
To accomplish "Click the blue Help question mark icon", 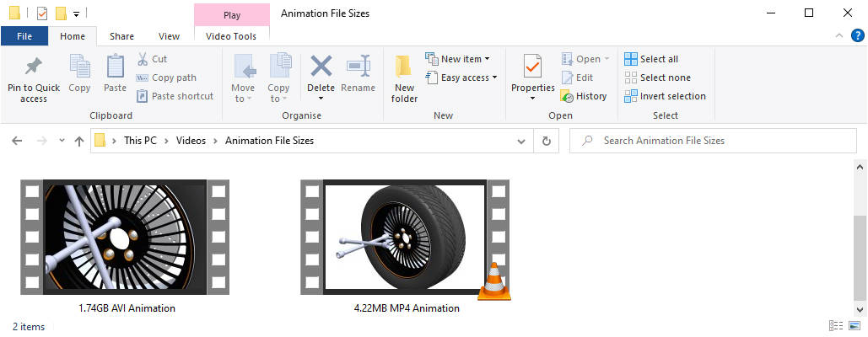I will [x=858, y=35].
